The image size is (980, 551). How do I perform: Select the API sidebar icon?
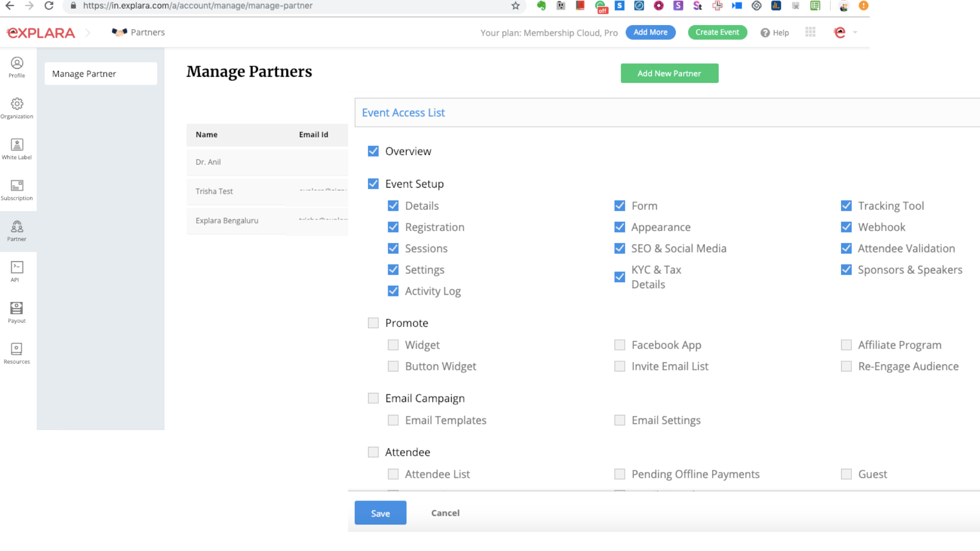click(x=17, y=271)
